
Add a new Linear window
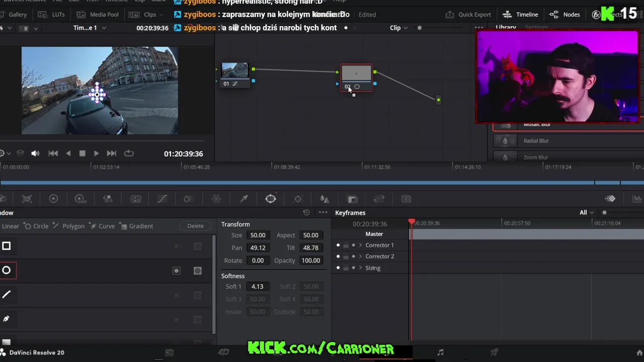(x=10, y=226)
